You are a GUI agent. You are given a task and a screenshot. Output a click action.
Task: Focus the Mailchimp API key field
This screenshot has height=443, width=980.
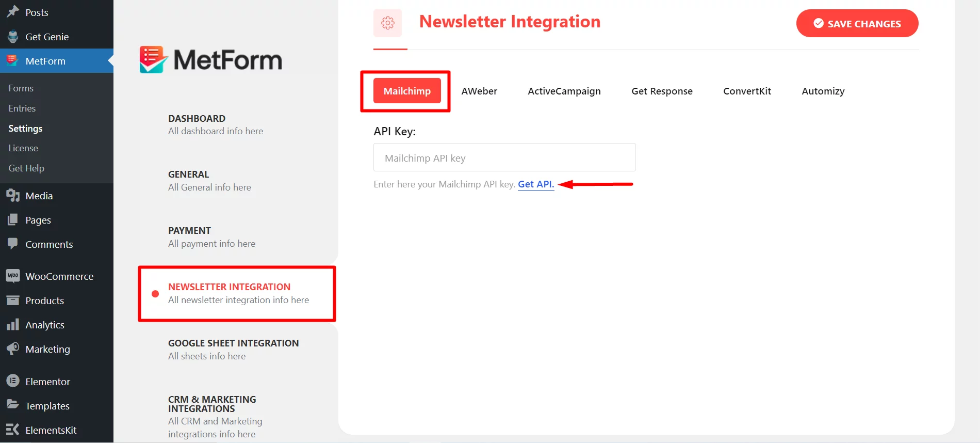pos(504,157)
